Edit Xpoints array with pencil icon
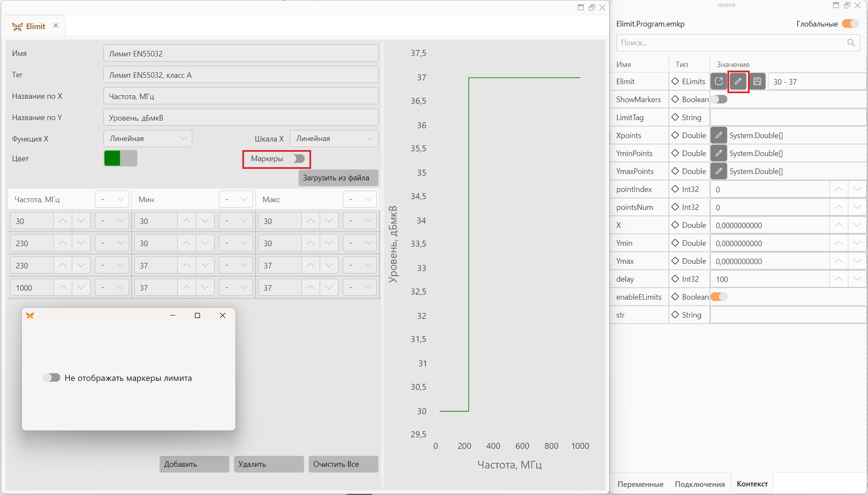Viewport: 868px width, 495px height. (x=719, y=135)
